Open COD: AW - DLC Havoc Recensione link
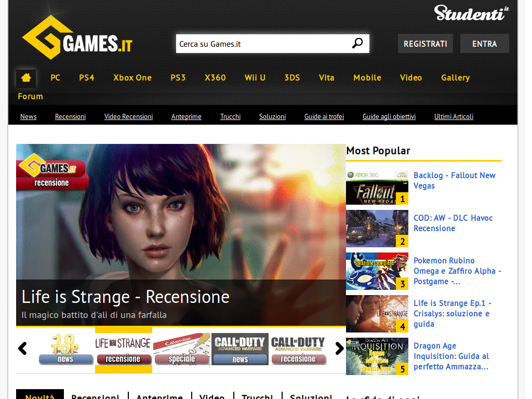Screen dimensions: 532x399 (x=453, y=223)
